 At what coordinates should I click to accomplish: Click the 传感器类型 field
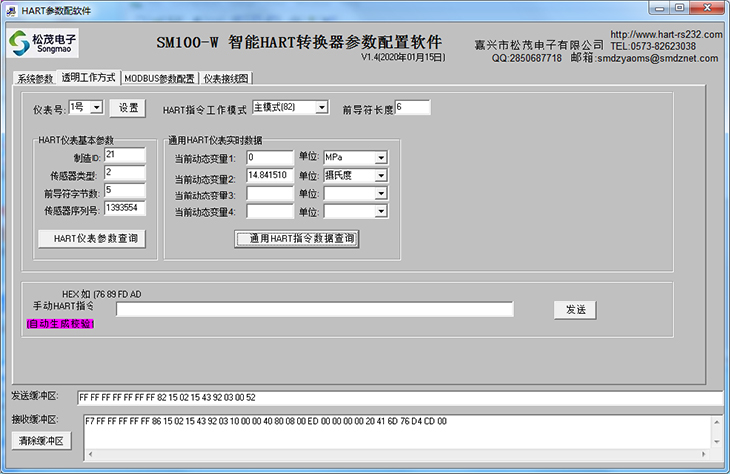coord(125,173)
